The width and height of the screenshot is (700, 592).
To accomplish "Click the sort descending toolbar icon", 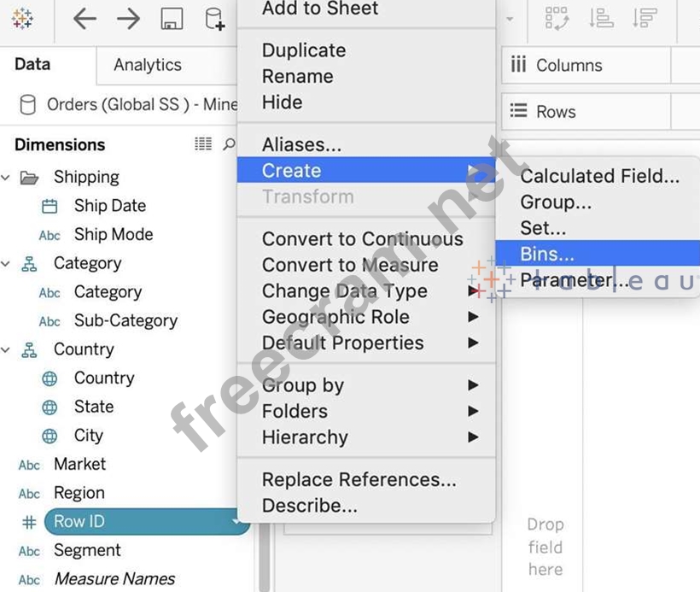I will tap(645, 19).
